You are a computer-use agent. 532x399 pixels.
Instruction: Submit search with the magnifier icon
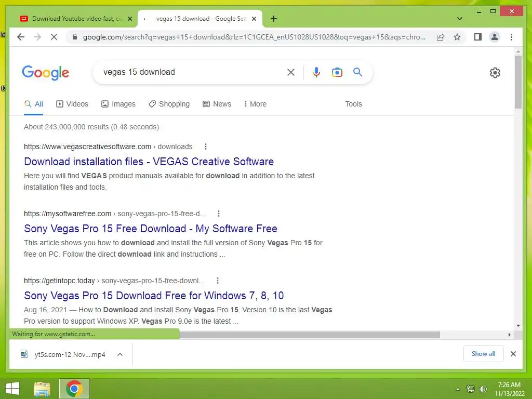(x=357, y=72)
